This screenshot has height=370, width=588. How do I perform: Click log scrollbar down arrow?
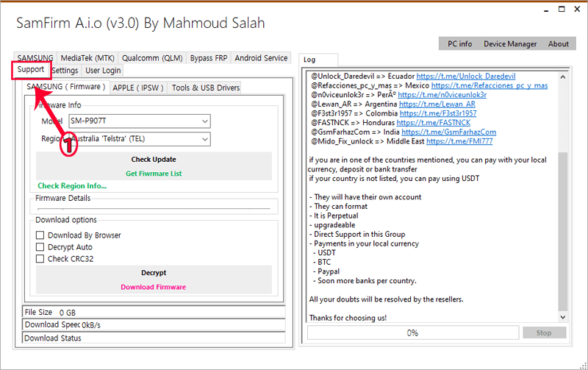click(563, 317)
